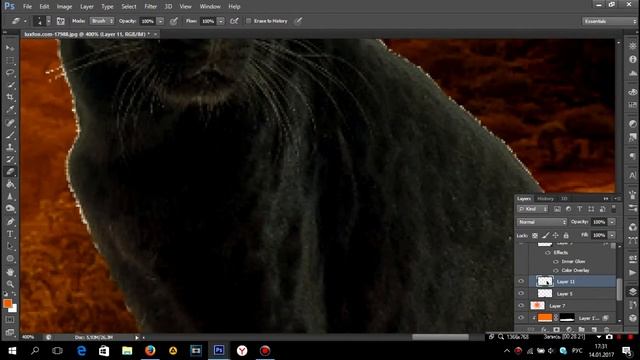640x360 pixels.
Task: Toggle Effects group visibility eye
Action: [548, 253]
